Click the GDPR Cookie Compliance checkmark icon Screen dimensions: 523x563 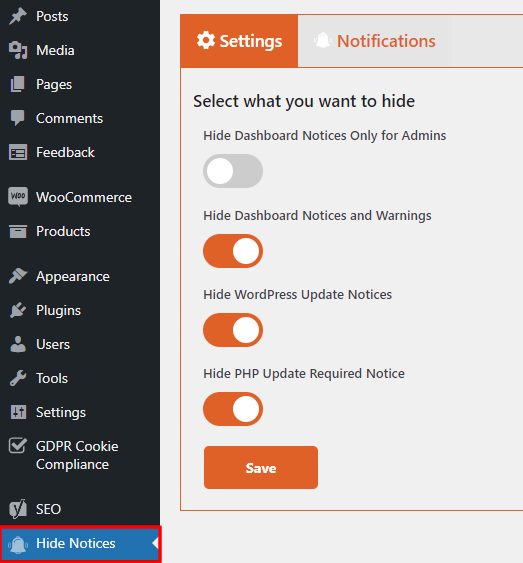pos(18,446)
